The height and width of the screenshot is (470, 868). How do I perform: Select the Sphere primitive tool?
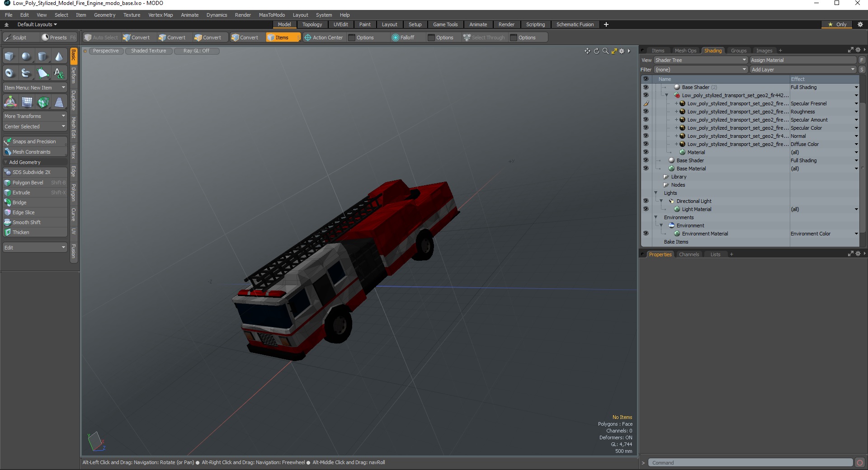tap(26, 56)
